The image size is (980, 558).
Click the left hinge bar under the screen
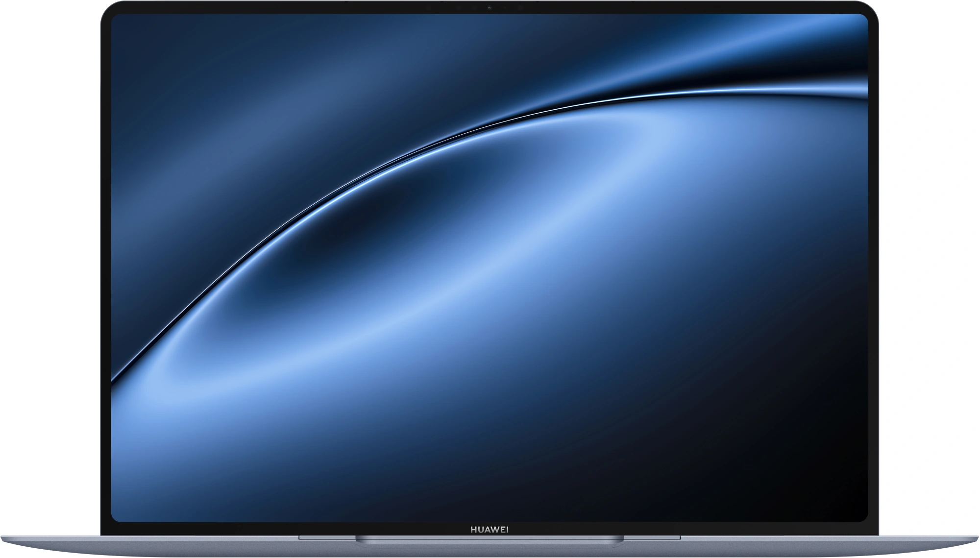[327, 538]
